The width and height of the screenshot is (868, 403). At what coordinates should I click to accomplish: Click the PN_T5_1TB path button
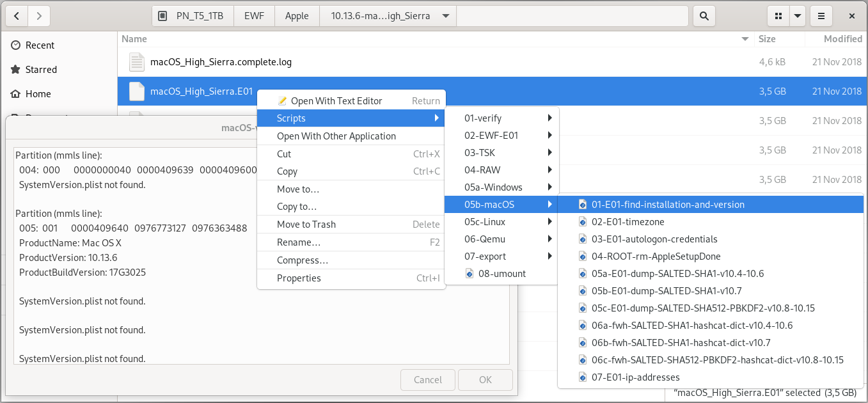coord(193,16)
